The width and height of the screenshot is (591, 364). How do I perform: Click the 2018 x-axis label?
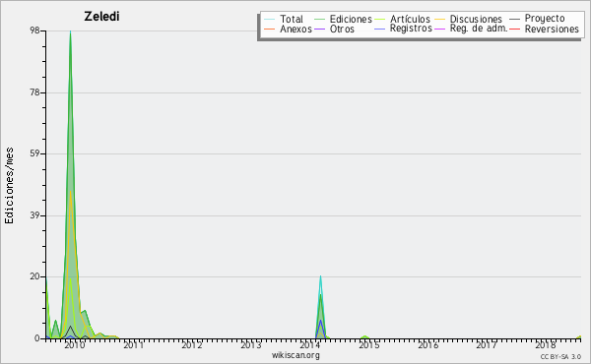546,345
